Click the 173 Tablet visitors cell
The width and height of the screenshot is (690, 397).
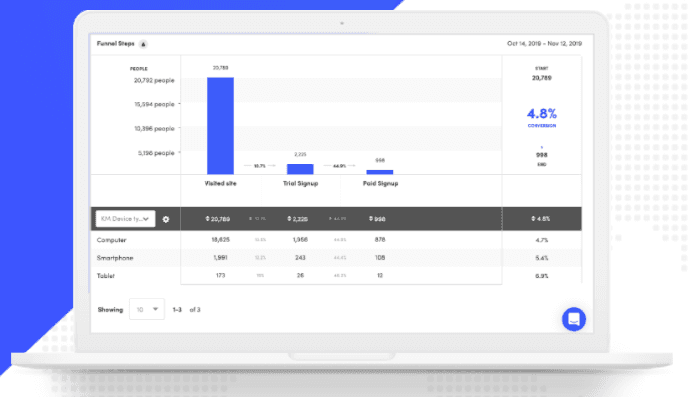point(220,276)
